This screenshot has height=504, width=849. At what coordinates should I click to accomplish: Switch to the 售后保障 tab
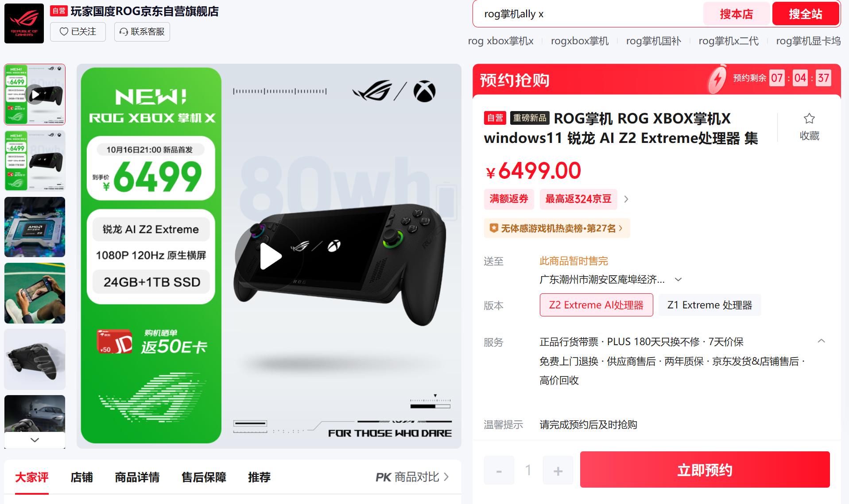pyautogui.click(x=204, y=477)
